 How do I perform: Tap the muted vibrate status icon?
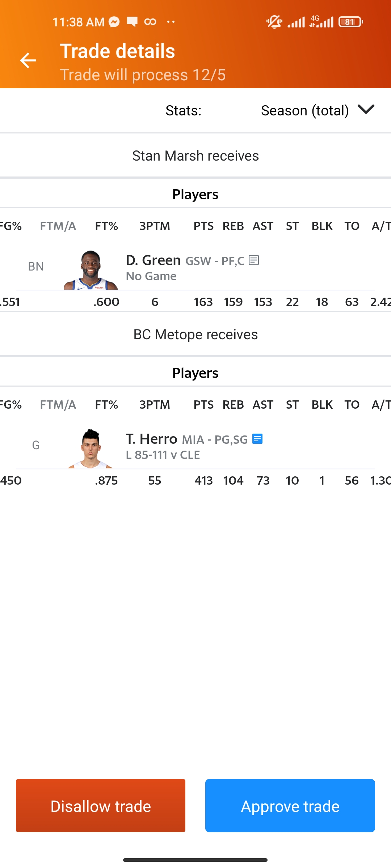(274, 22)
